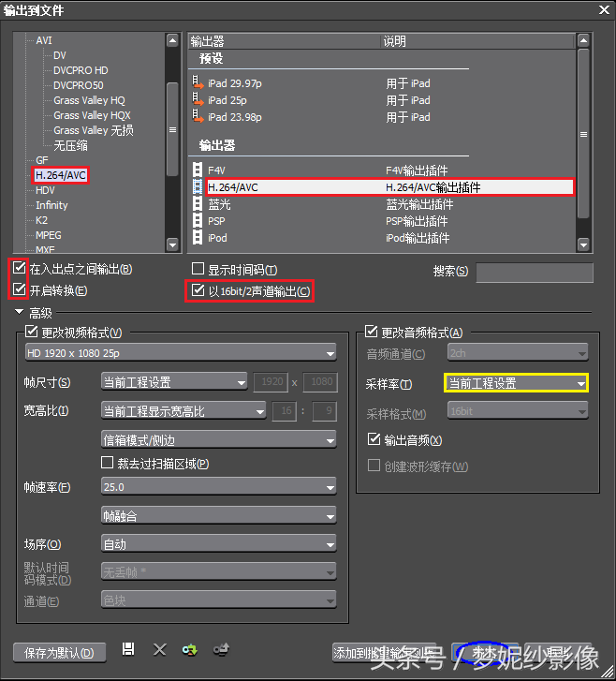Click the export preset icon
Viewport: 616px width, 681px height.
[221, 649]
